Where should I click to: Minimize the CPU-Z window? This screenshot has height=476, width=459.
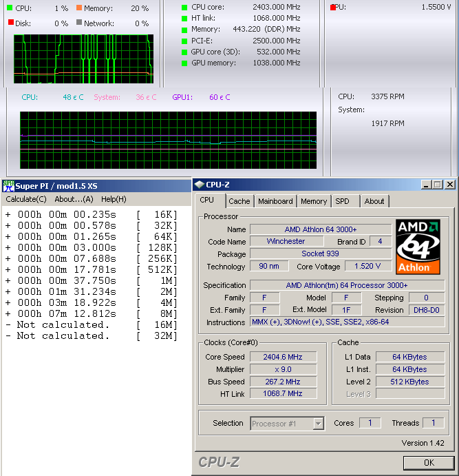click(426, 185)
